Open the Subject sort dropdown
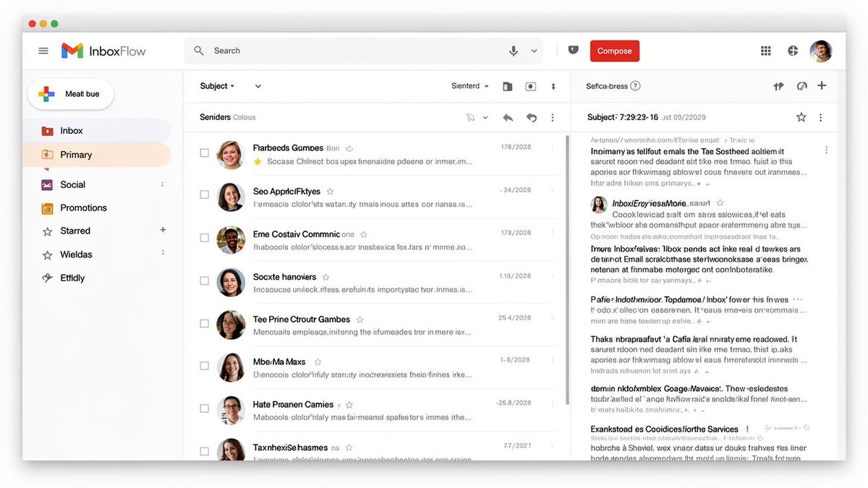The image size is (868, 488). click(217, 86)
